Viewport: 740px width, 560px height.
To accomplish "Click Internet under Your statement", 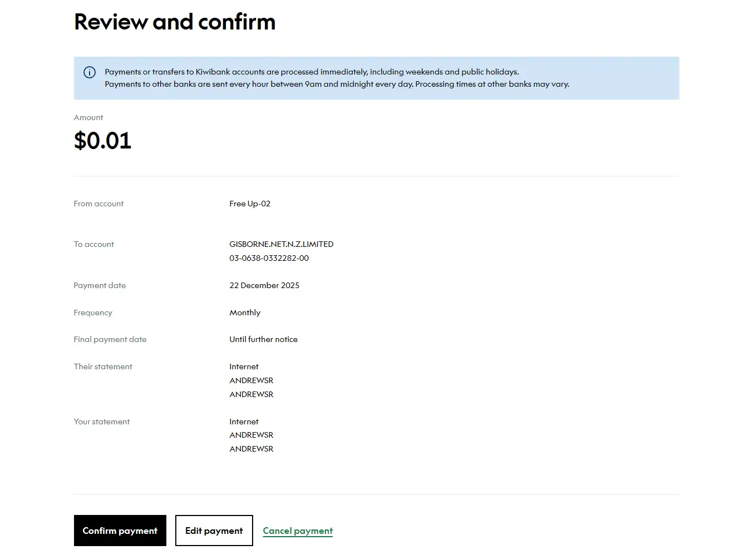I will (244, 422).
